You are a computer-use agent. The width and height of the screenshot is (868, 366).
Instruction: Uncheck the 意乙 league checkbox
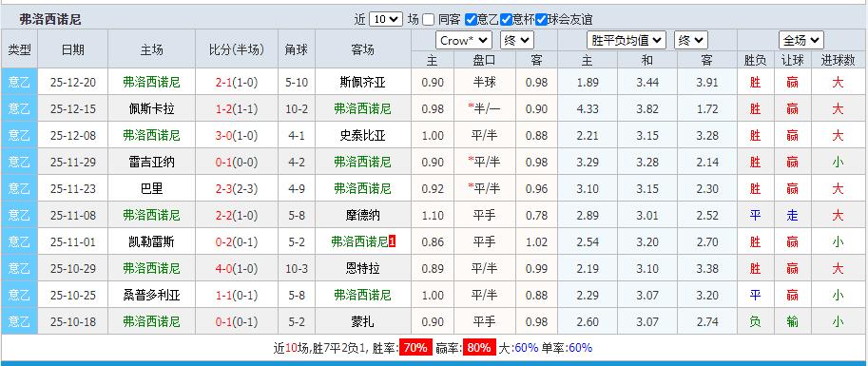(471, 19)
